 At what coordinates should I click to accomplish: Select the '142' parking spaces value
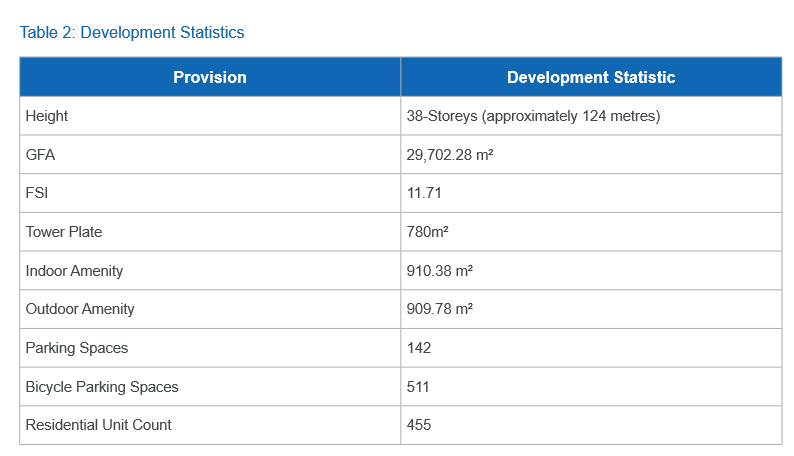(419, 348)
